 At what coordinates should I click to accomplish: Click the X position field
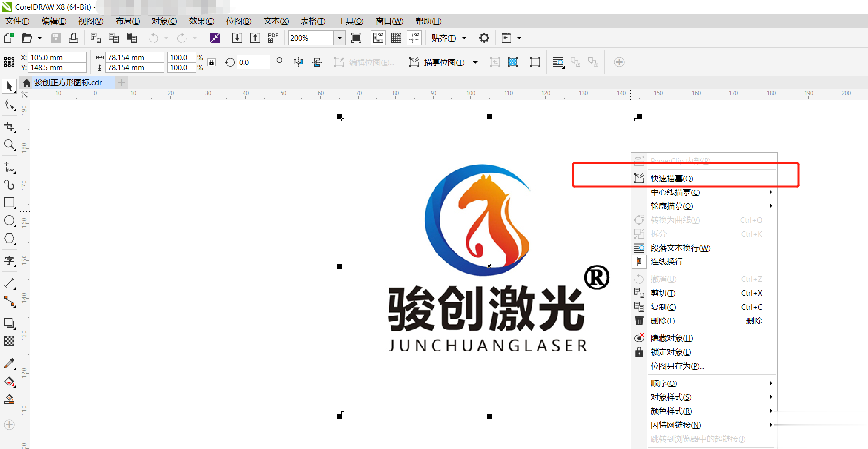coord(57,57)
